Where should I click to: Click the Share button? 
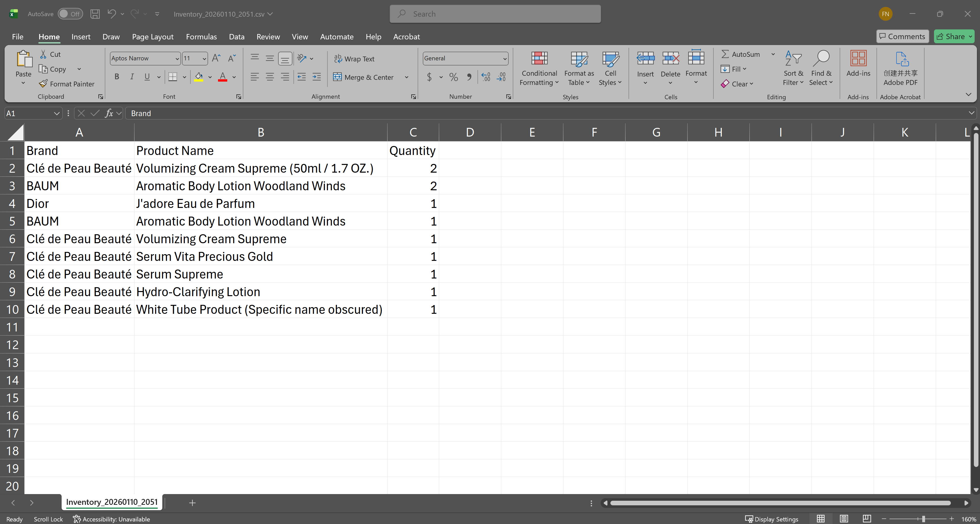pos(953,36)
